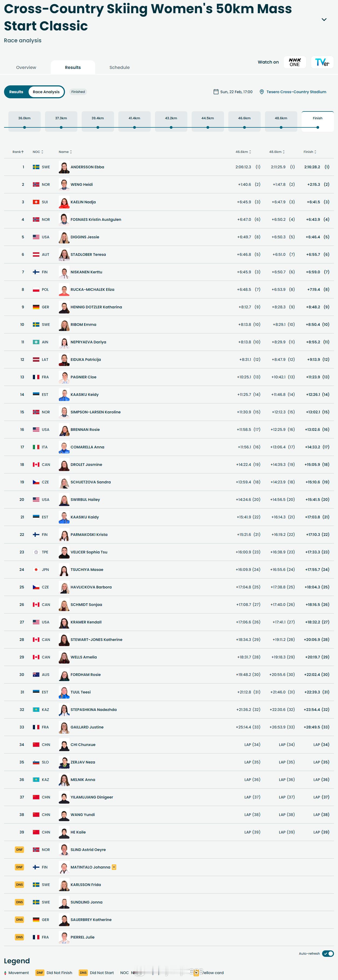
Task: Switch to the Results view toggle
Action: 16,92
